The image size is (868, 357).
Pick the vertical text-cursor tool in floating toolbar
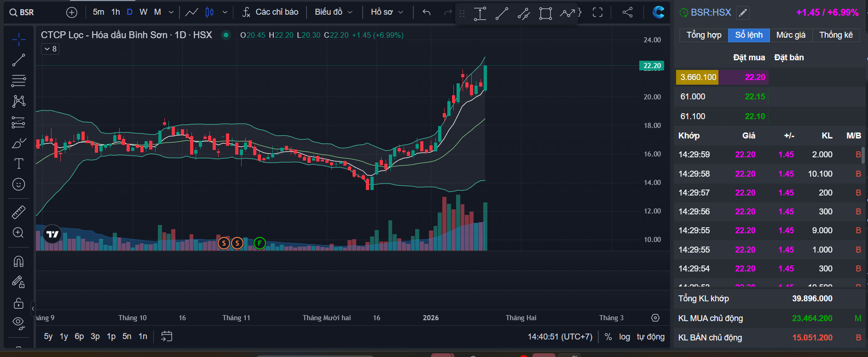(480, 13)
